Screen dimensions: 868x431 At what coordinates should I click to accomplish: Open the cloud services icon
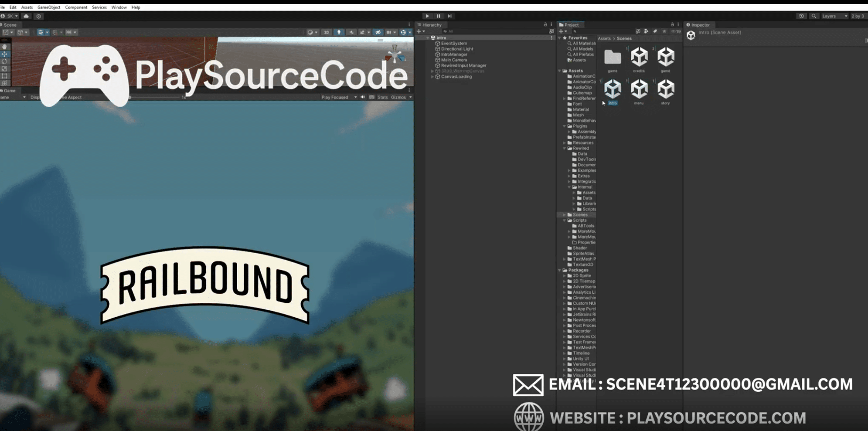click(x=26, y=16)
